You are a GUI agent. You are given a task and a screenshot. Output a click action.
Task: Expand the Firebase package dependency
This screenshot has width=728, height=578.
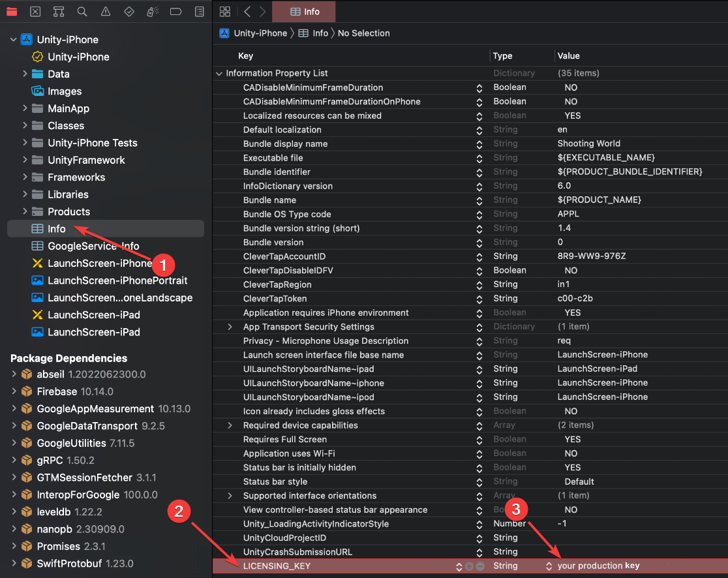[x=14, y=391]
